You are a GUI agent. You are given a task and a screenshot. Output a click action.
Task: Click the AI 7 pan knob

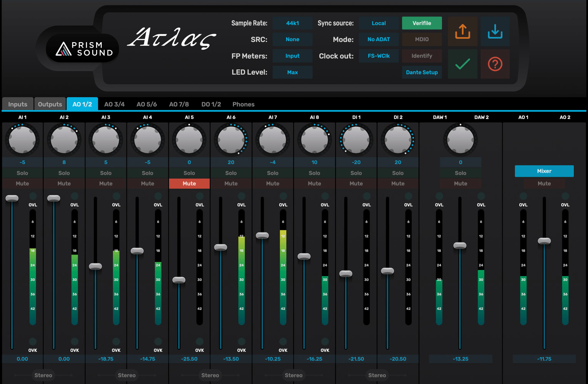click(x=273, y=140)
